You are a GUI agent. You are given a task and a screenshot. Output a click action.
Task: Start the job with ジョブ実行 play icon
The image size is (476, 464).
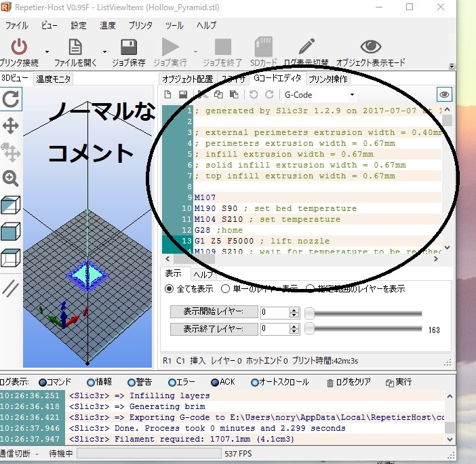(x=170, y=47)
